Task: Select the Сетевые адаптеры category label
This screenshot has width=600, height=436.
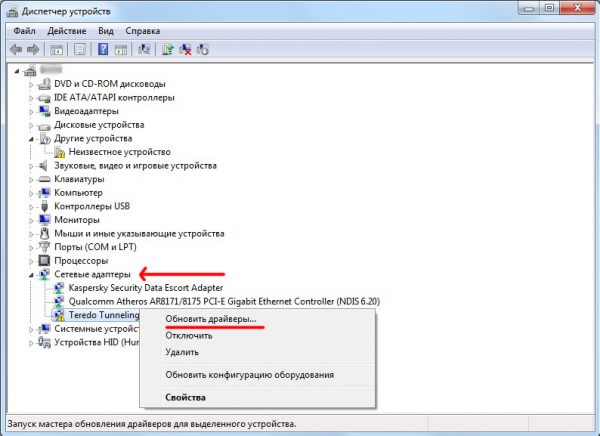Action: [x=92, y=274]
